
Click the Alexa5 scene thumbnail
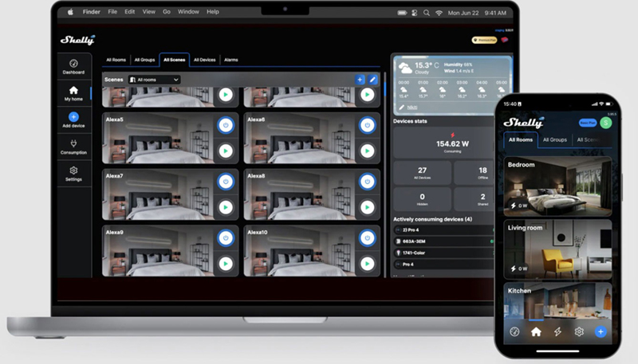click(x=159, y=138)
